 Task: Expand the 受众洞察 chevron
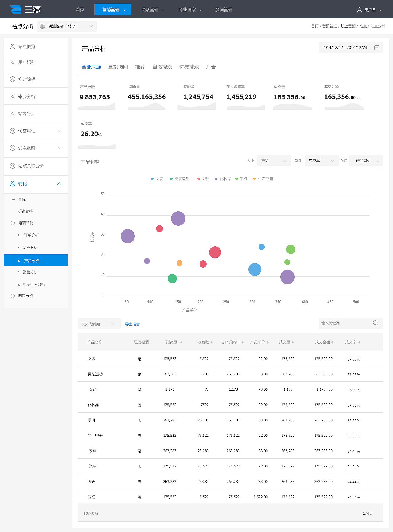[x=59, y=148]
